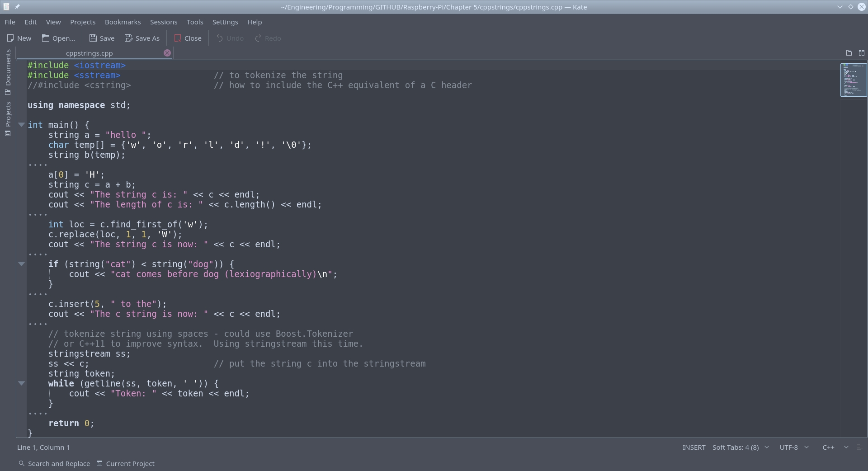The image size is (868, 471).
Task: Click the split view icon at top right
Action: pyautogui.click(x=861, y=53)
